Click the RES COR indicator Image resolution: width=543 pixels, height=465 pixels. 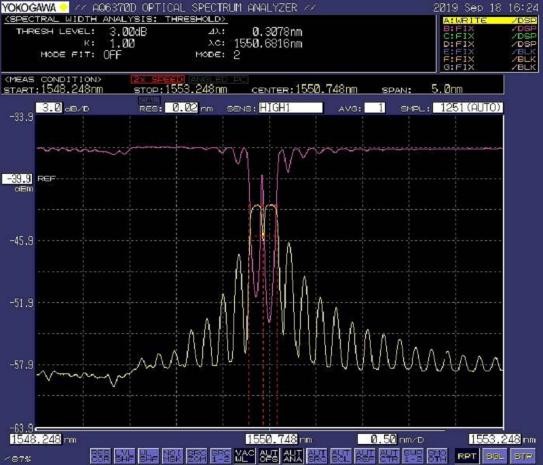[100, 456]
